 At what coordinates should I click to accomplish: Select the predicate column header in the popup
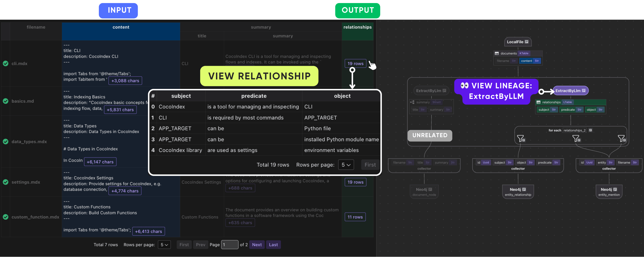(x=254, y=96)
